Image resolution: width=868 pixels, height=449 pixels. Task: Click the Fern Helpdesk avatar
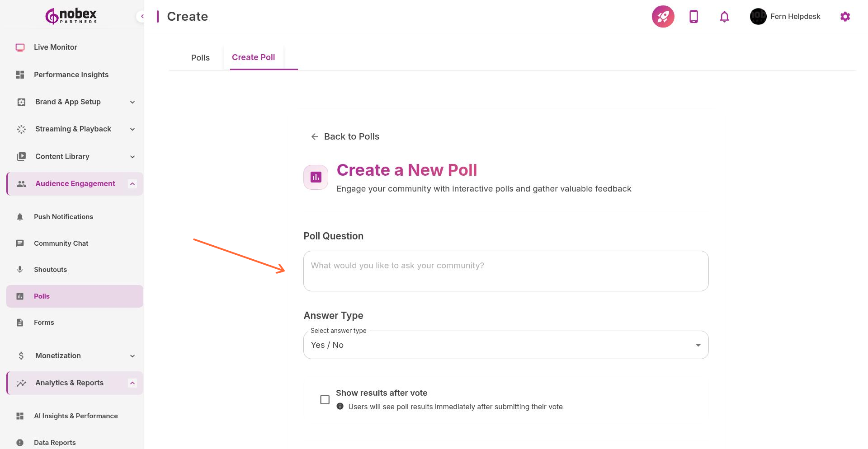[758, 16]
